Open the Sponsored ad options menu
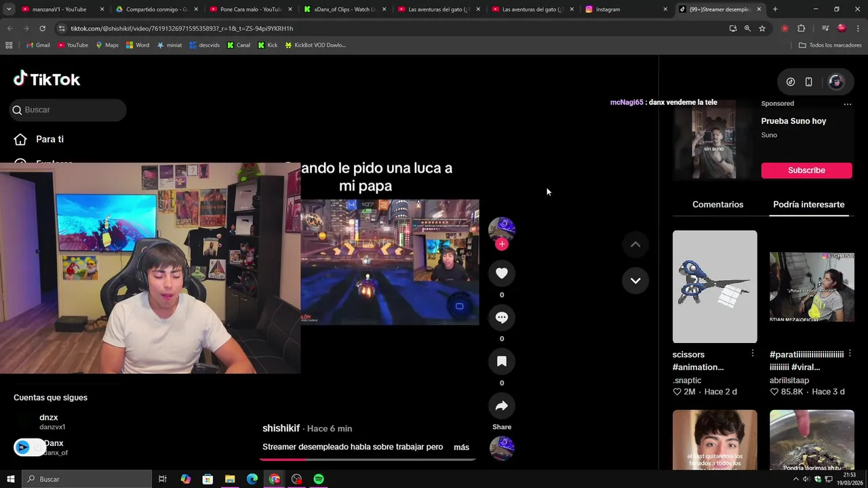This screenshot has width=868, height=488. [847, 104]
